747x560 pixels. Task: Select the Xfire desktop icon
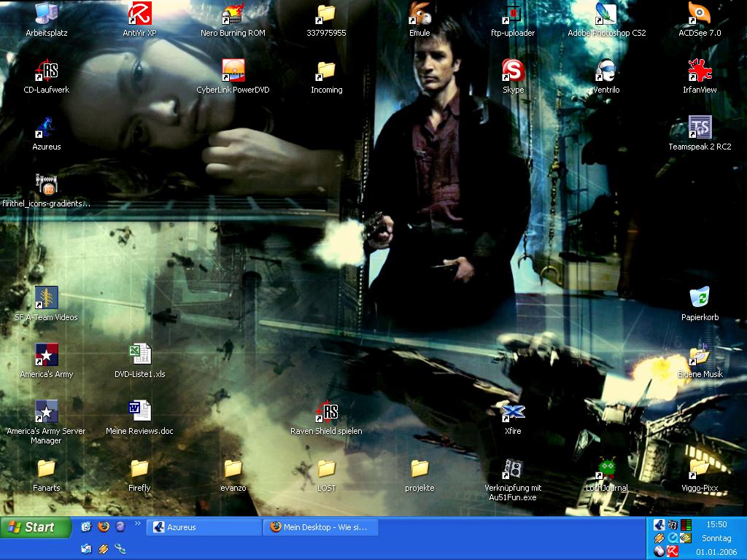coord(513,412)
